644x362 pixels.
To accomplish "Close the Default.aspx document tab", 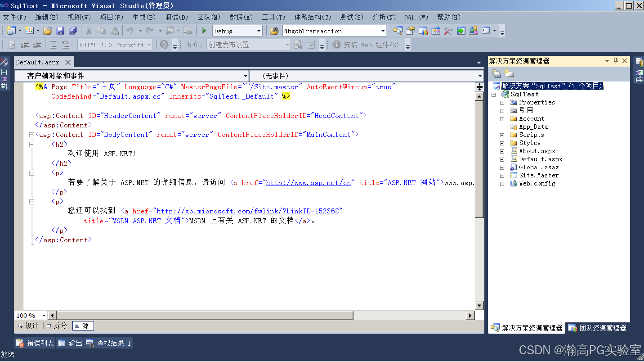I will [68, 63].
